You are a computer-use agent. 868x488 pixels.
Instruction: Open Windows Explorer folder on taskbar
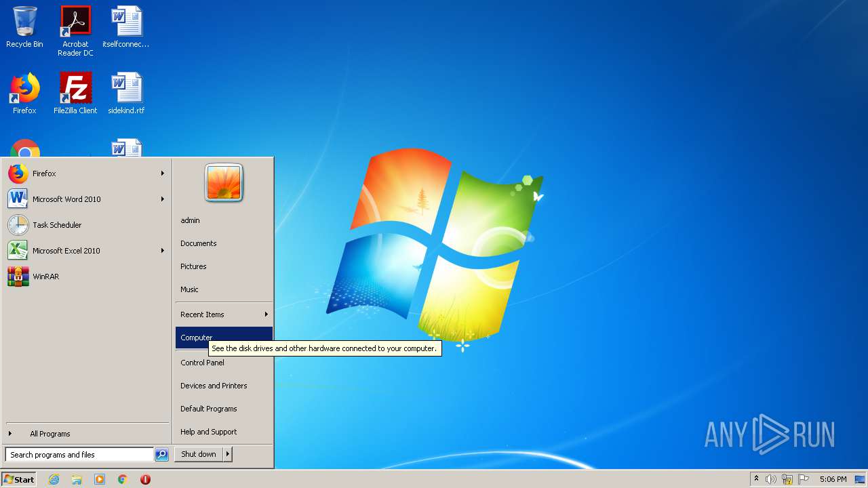click(x=77, y=479)
